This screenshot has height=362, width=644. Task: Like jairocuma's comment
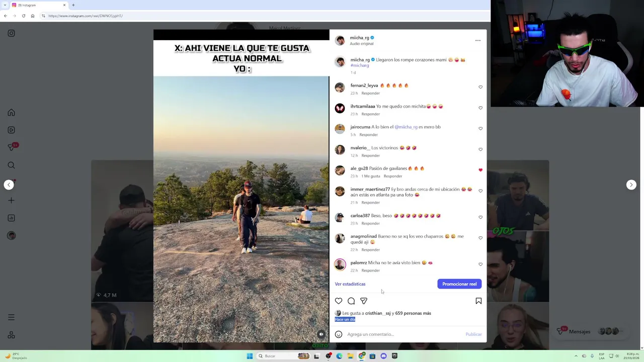[x=480, y=128]
